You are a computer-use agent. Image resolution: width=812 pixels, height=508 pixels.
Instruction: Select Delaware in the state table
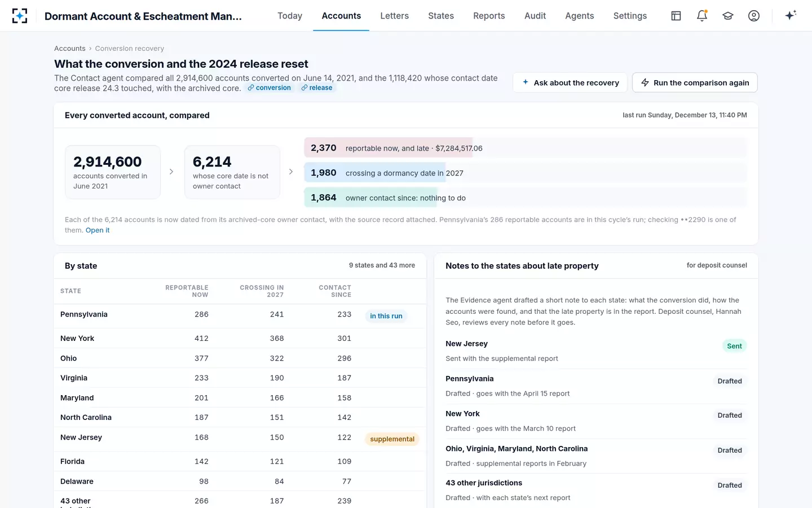[240, 481]
